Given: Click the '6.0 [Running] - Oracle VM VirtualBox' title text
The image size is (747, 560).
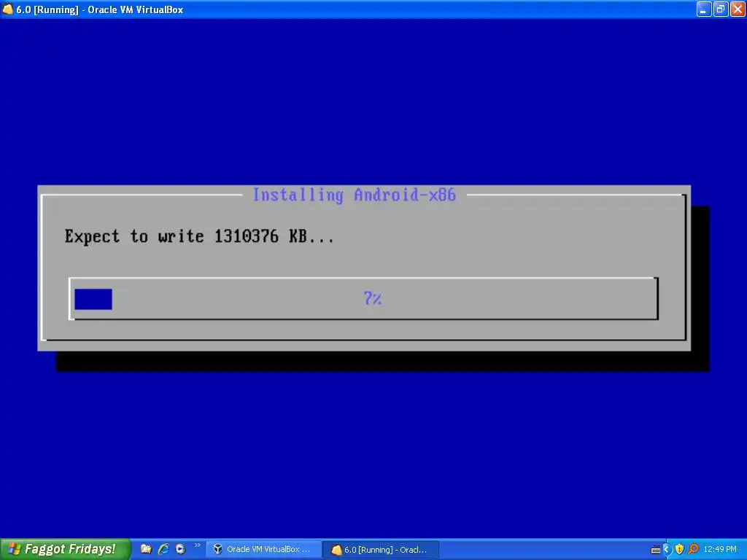Looking at the screenshot, I should coord(99,9).
